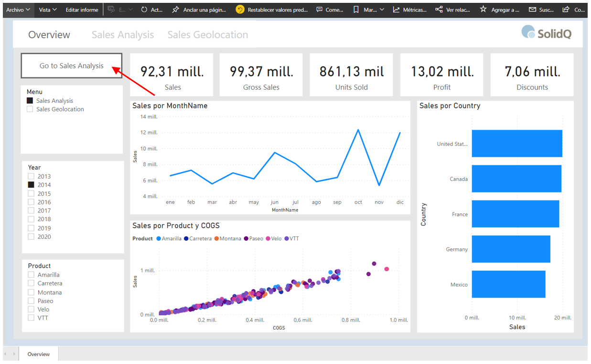Uncheck the 2014 year checkbox
591x364 pixels.
click(31, 185)
